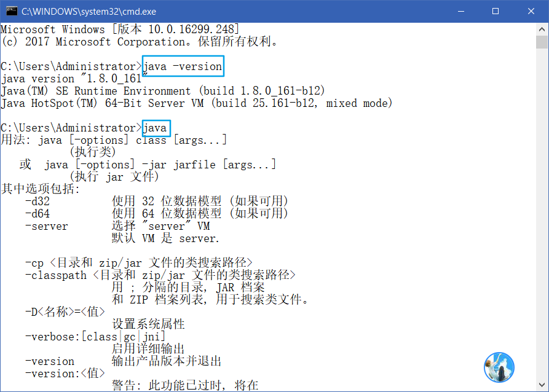549x392 pixels.
Task: Click the 'Java HotSpot(TM) 64-Bit Server VM' line
Action: pyautogui.click(x=196, y=103)
